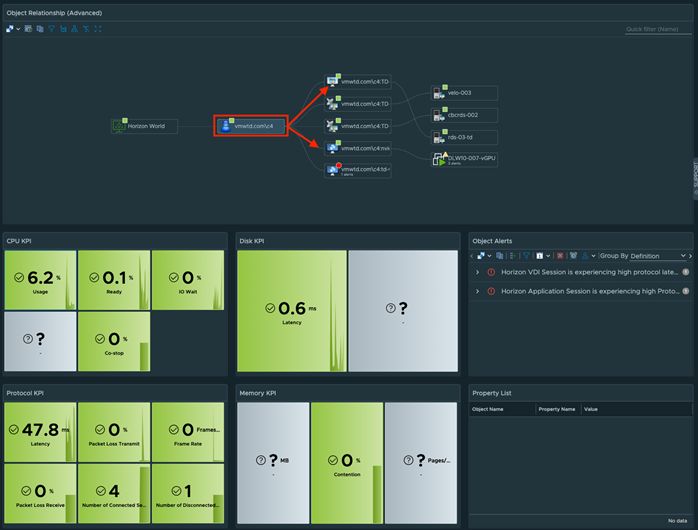
Task: Open the Protocol Latency 47.8 ms tile
Action: point(40,432)
